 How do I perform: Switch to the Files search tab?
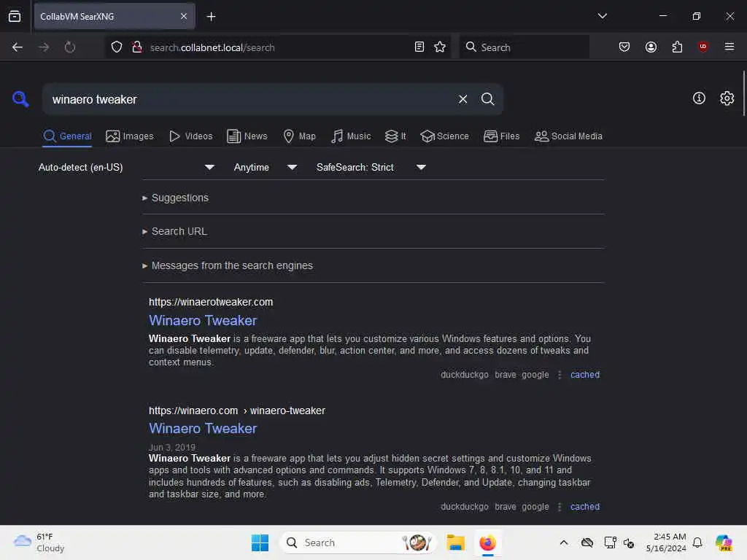tap(501, 136)
